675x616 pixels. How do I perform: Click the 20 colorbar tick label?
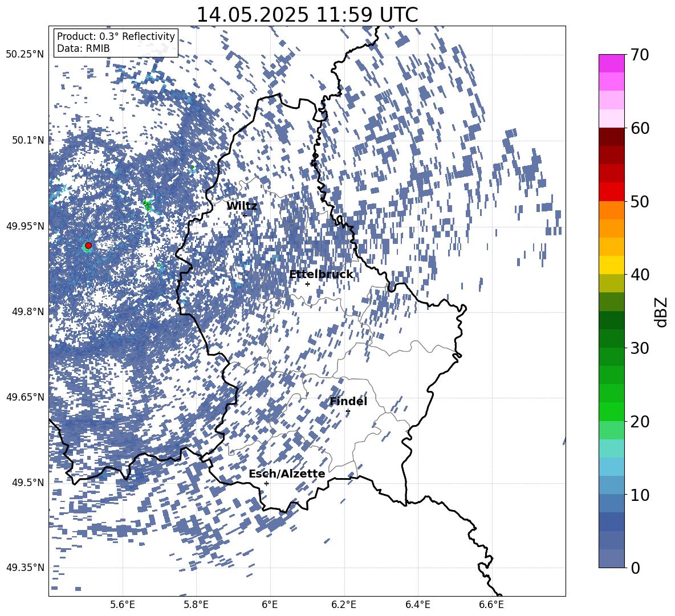coord(640,421)
